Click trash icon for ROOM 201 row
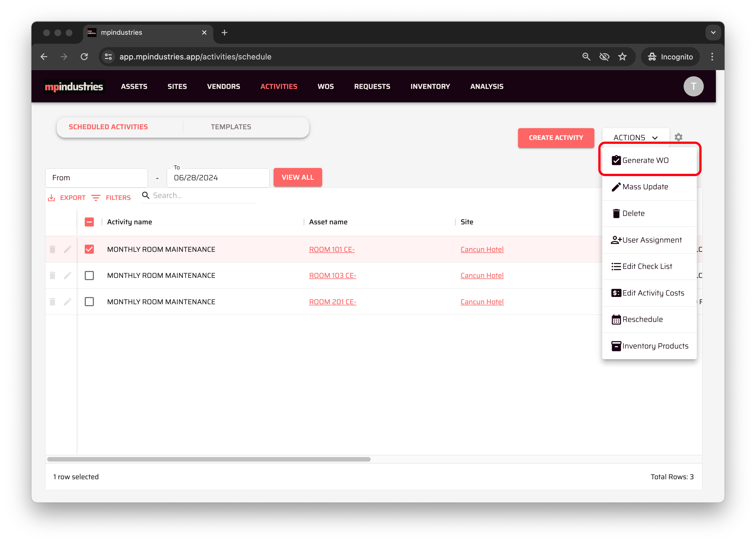The width and height of the screenshot is (756, 544). click(52, 302)
